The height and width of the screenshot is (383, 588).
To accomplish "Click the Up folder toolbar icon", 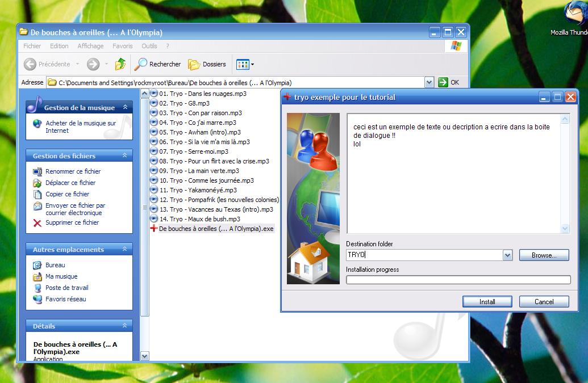I will click(120, 64).
